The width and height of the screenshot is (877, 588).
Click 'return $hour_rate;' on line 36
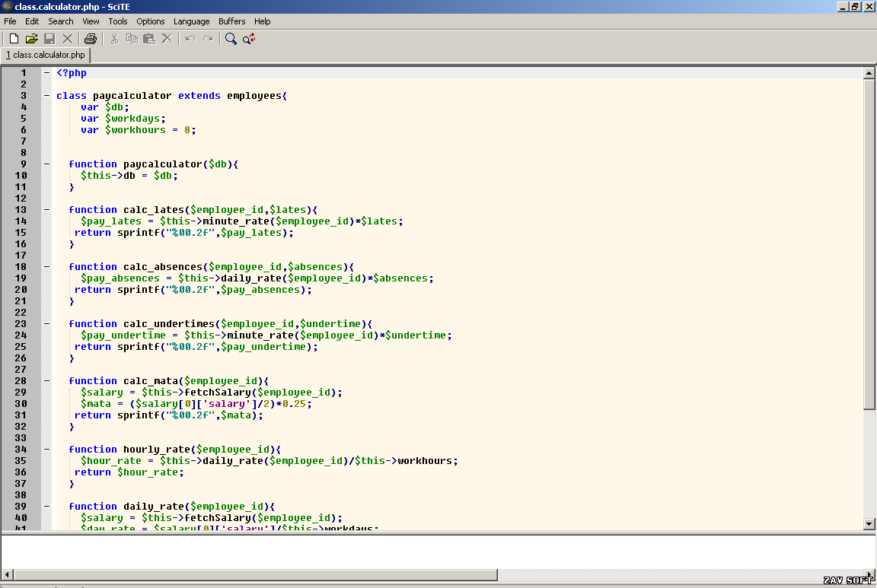point(129,472)
